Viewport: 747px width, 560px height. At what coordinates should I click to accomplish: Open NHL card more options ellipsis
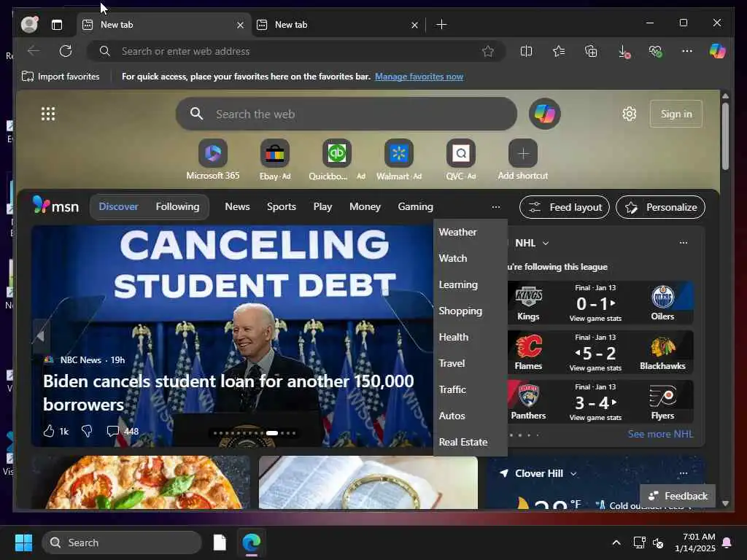pyautogui.click(x=683, y=242)
